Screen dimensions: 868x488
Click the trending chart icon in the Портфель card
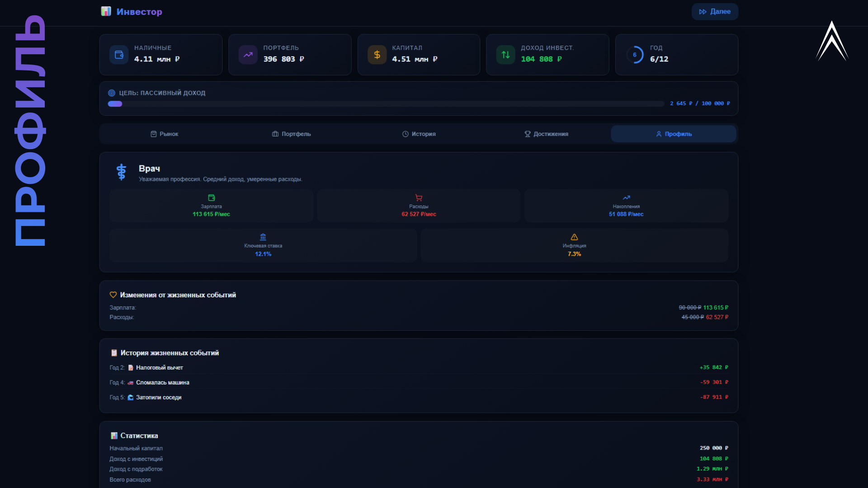(x=248, y=55)
